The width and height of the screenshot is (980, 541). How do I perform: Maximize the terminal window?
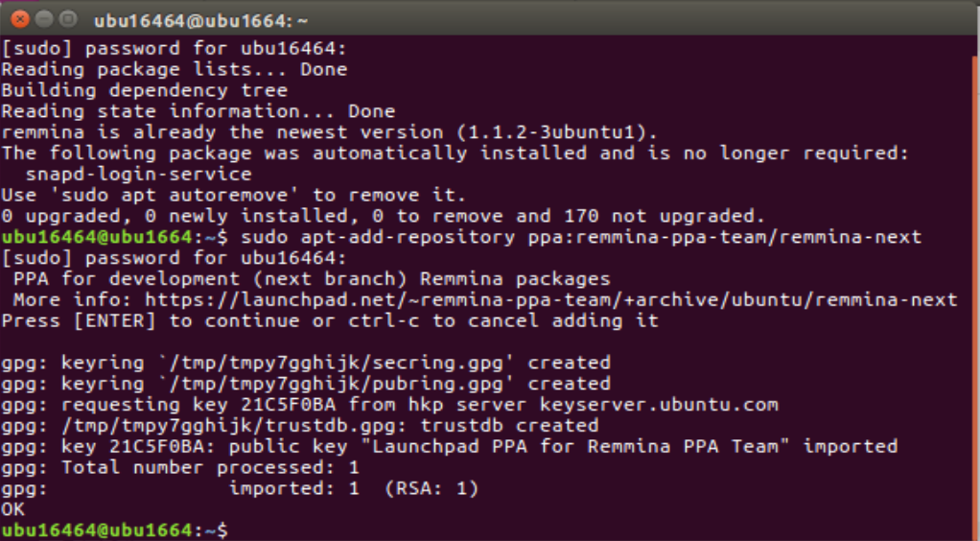click(69, 18)
